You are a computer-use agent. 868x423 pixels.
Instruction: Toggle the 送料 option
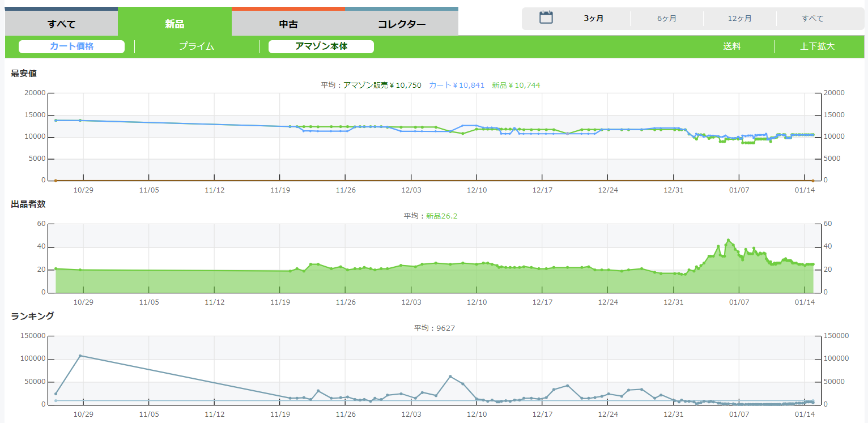pyautogui.click(x=731, y=46)
